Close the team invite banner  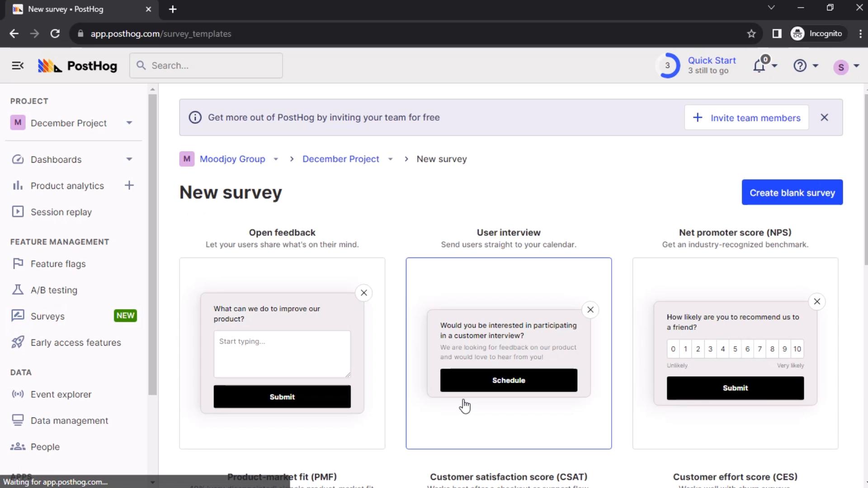825,117
